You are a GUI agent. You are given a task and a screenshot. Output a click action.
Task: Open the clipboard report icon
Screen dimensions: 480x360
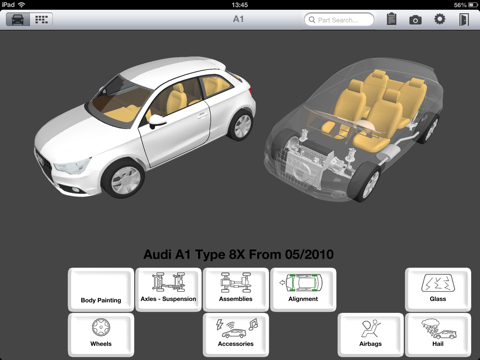tap(392, 19)
